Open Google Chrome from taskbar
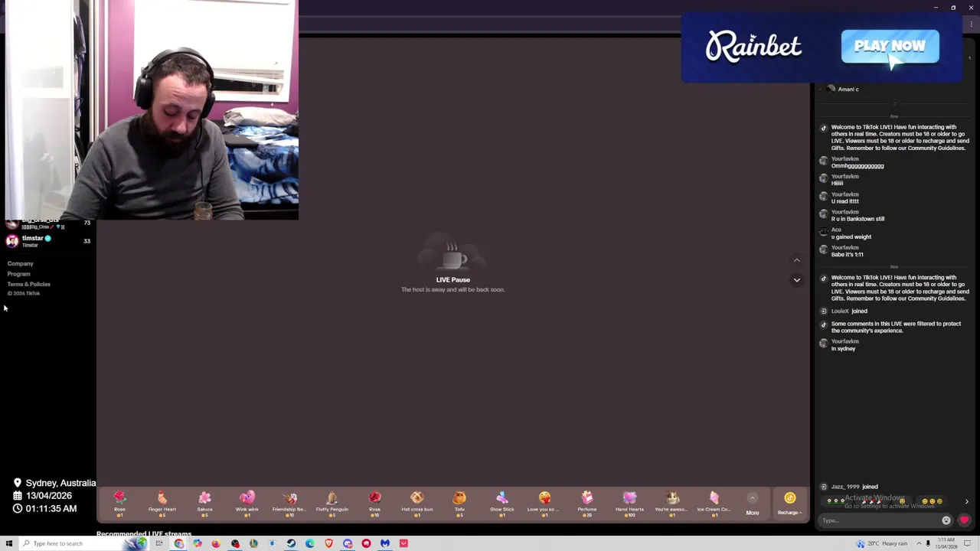Viewport: 980px width, 551px height. (178, 543)
